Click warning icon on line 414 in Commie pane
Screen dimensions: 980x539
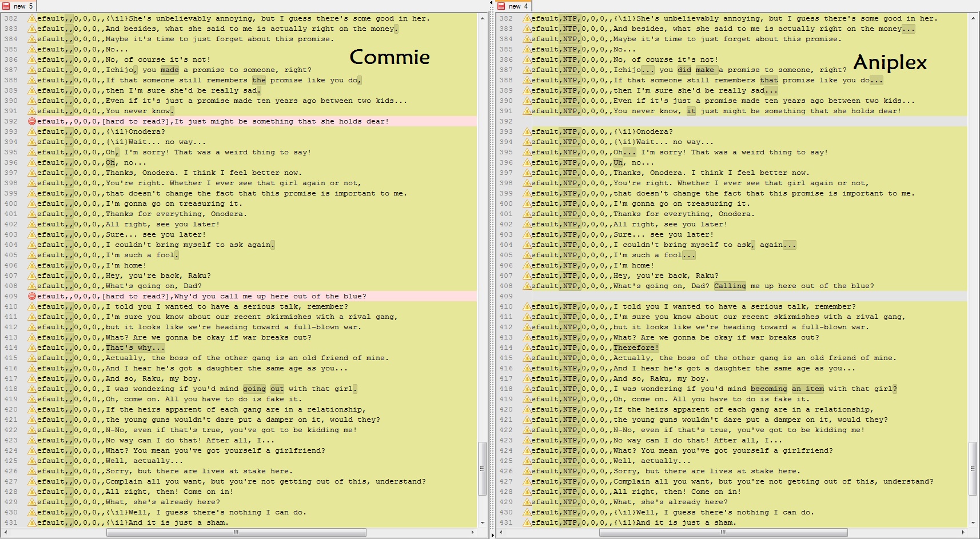(x=32, y=348)
